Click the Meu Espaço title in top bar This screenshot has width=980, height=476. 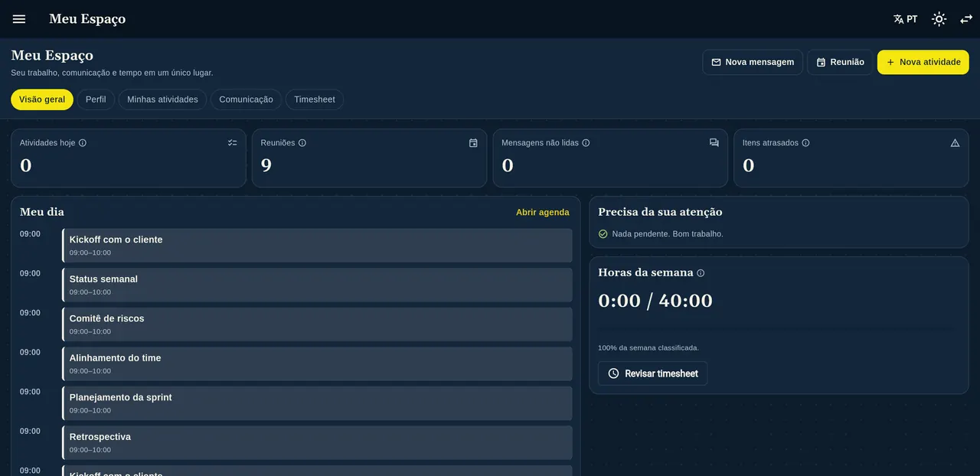click(x=87, y=19)
